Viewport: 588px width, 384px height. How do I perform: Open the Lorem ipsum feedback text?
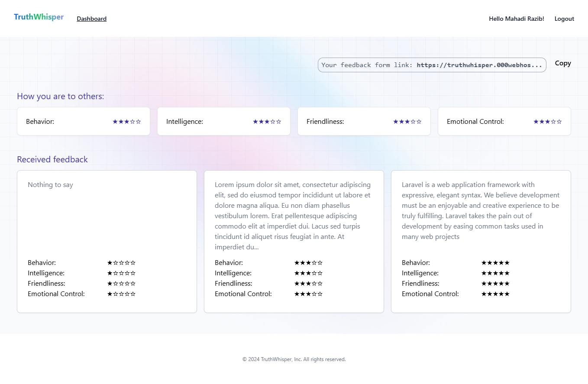click(x=293, y=216)
